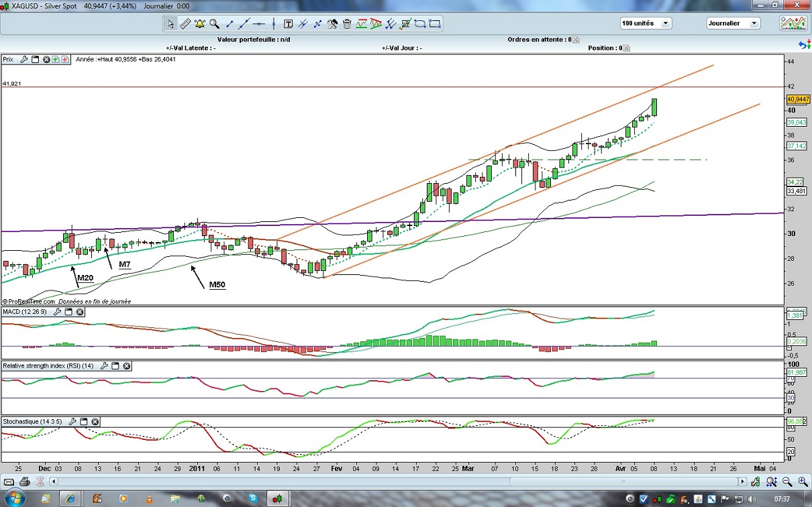Open the Journalier timeframe dropdown
The width and height of the screenshot is (812, 507).
click(754, 23)
